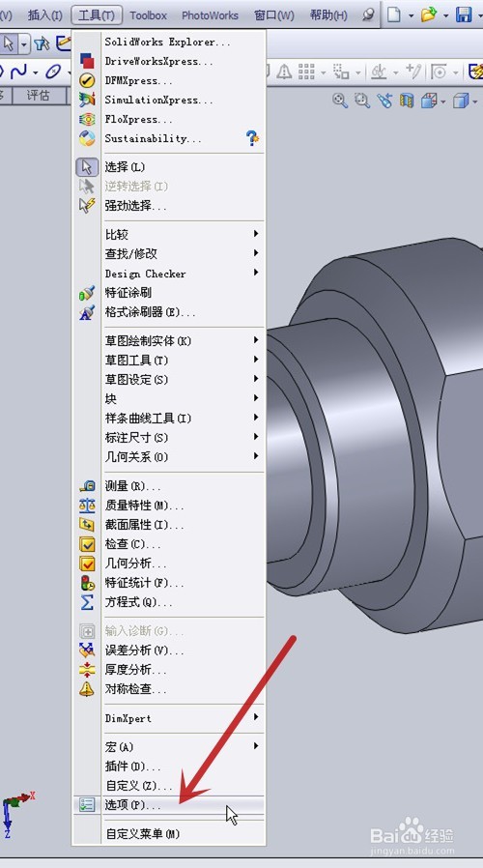Expand the 草图绘制实体(K) submenu arrow
The width and height of the screenshot is (483, 868).
[x=256, y=340]
